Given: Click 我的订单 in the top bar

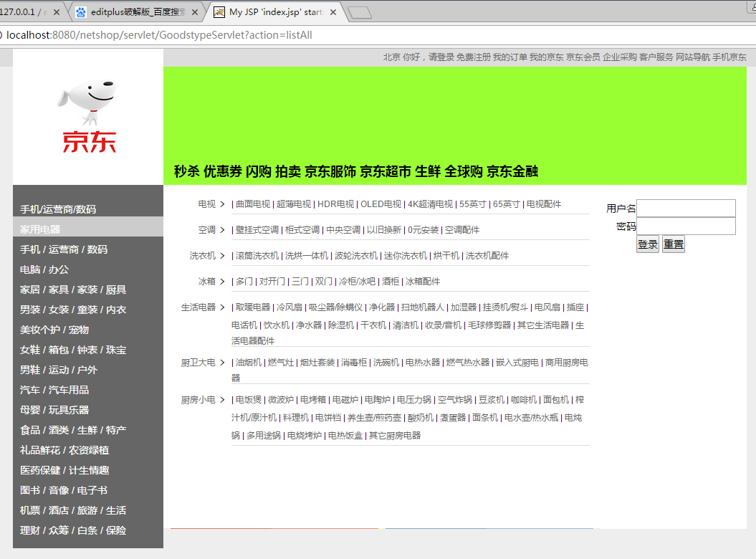Looking at the screenshot, I should coord(509,57).
